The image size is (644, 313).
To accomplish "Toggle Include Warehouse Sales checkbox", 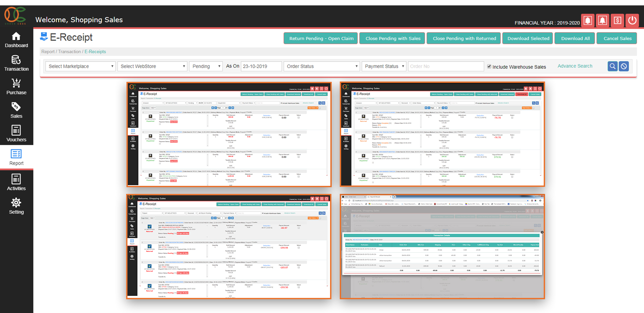I will click(489, 66).
